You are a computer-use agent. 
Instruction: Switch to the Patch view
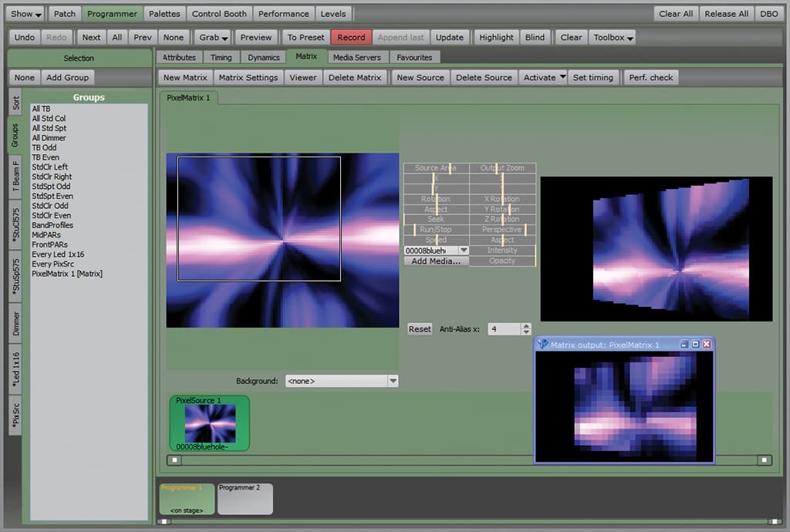click(x=65, y=14)
